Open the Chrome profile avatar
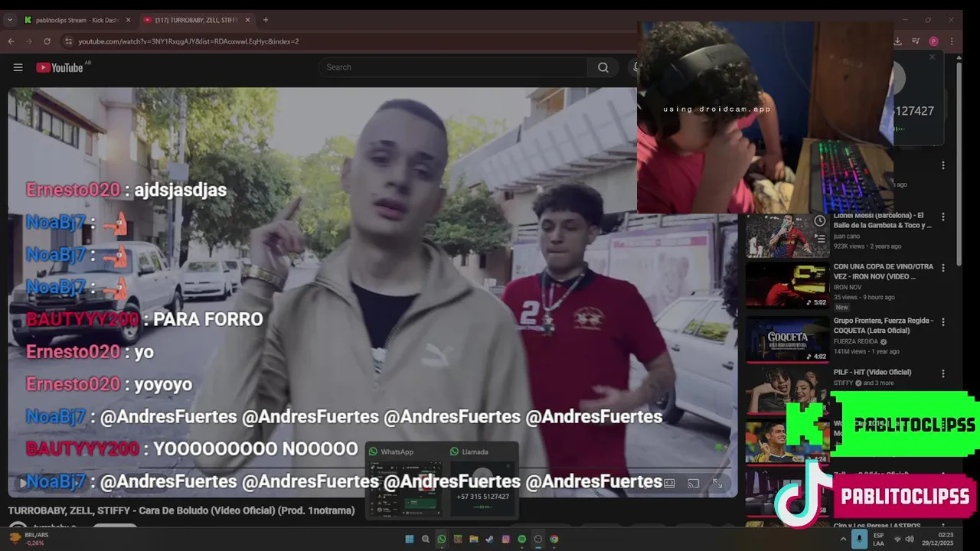The width and height of the screenshot is (980, 551). 933,41
